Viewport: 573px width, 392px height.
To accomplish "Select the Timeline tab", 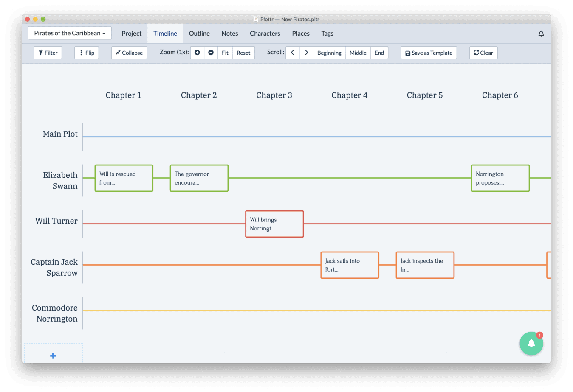I will pyautogui.click(x=165, y=34).
